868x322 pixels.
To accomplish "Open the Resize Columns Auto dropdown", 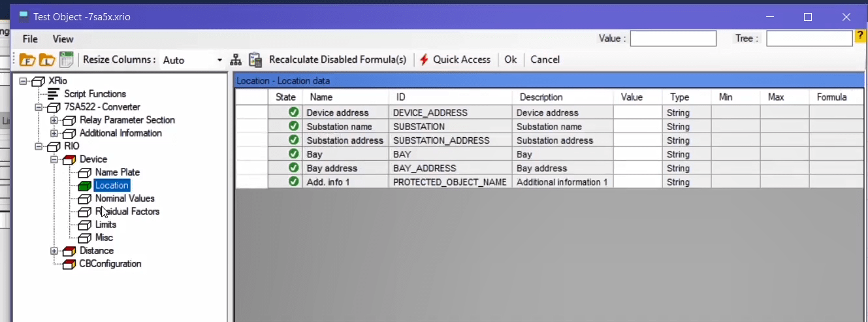I will point(219,60).
